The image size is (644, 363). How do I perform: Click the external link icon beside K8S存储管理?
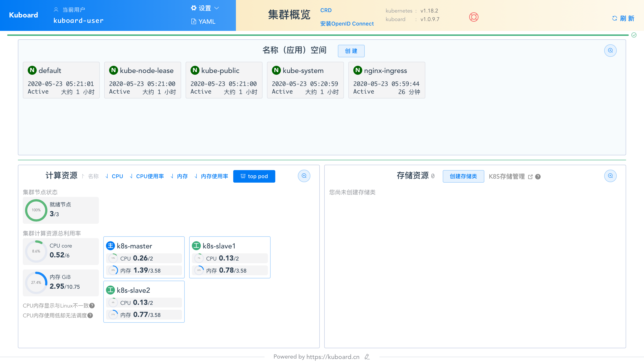[x=530, y=176]
